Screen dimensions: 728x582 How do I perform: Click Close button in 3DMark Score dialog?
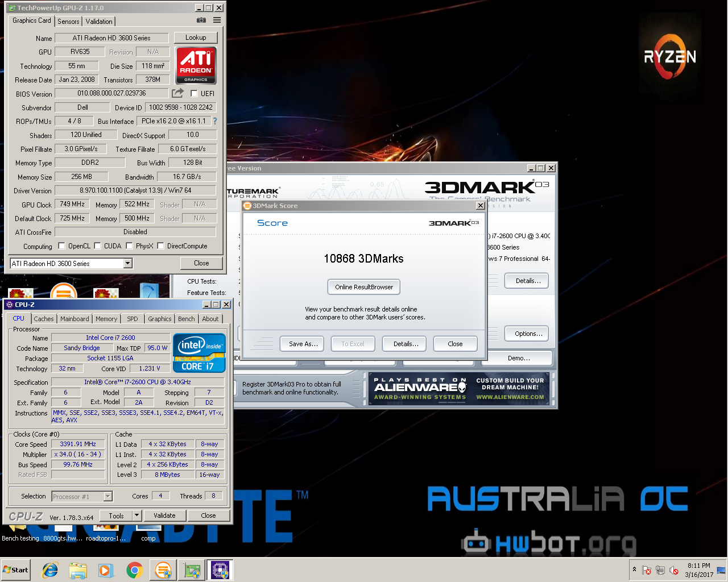click(455, 344)
